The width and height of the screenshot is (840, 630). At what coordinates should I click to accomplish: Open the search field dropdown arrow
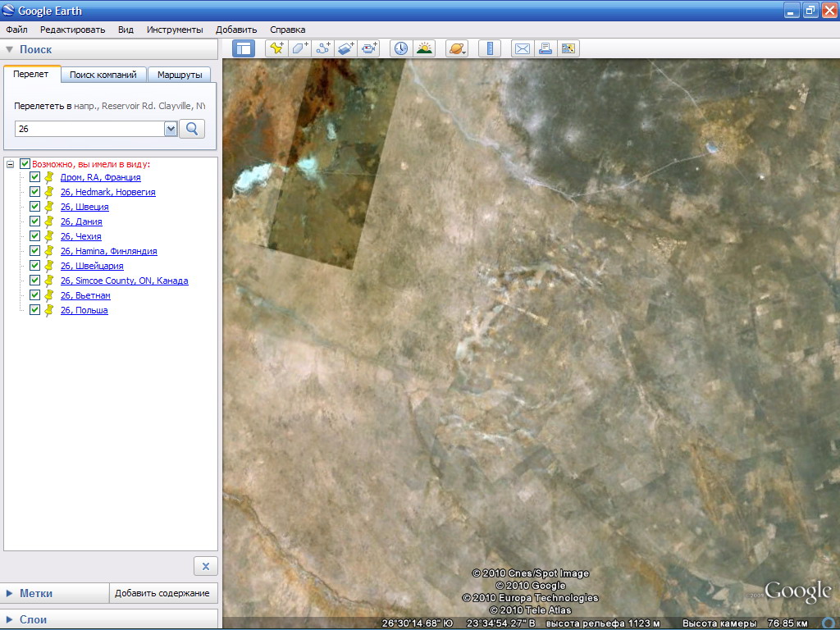pyautogui.click(x=171, y=129)
